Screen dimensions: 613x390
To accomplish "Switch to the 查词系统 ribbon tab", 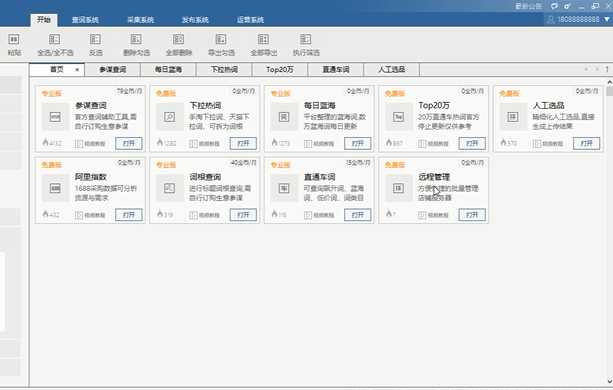I will 85,20.
